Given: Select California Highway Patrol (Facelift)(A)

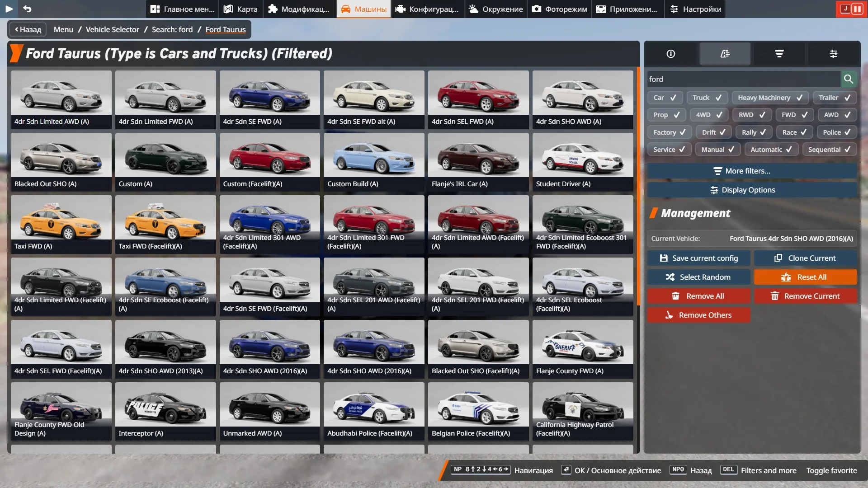Looking at the screenshot, I should pos(583,411).
